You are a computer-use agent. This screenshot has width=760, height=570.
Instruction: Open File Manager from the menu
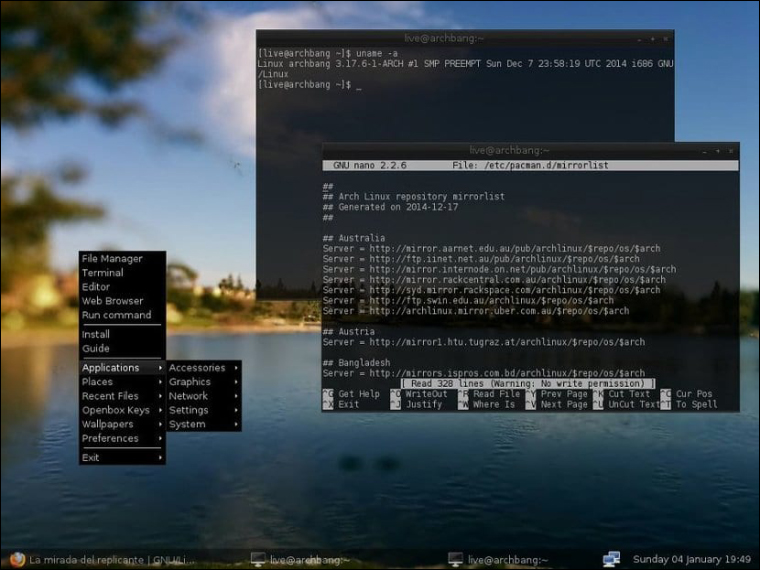122,259
